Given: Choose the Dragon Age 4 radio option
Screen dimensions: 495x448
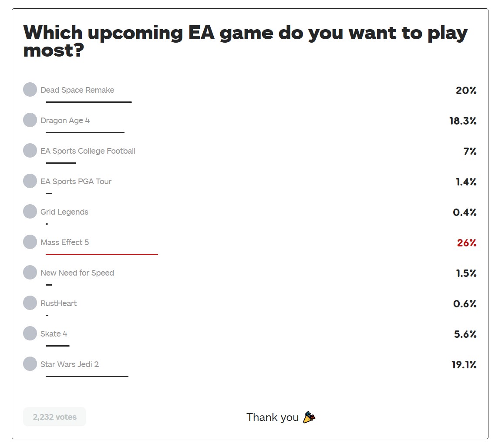Looking at the screenshot, I should click(x=30, y=120).
